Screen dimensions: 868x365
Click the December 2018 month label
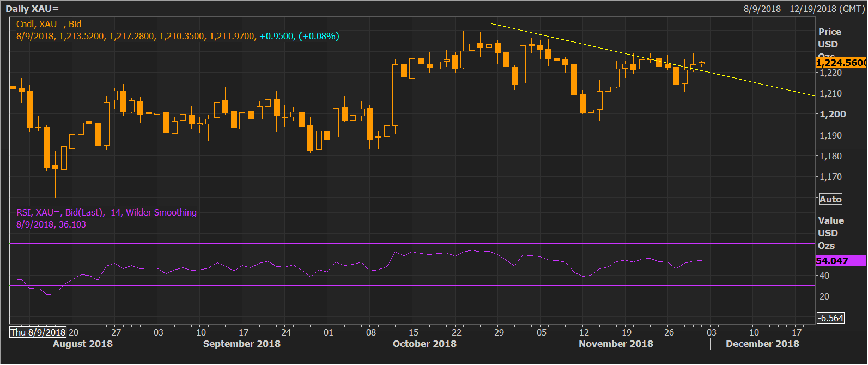[762, 344]
